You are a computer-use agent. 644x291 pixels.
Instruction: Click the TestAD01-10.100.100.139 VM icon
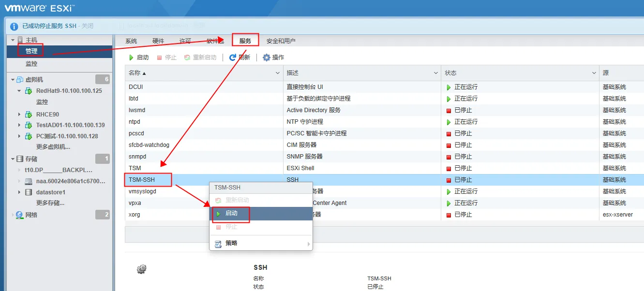coord(29,125)
